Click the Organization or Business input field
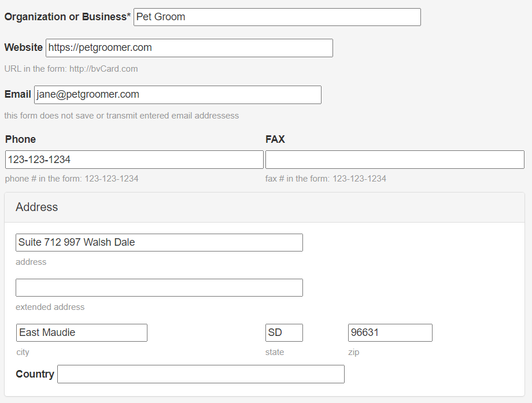 pyautogui.click(x=276, y=17)
